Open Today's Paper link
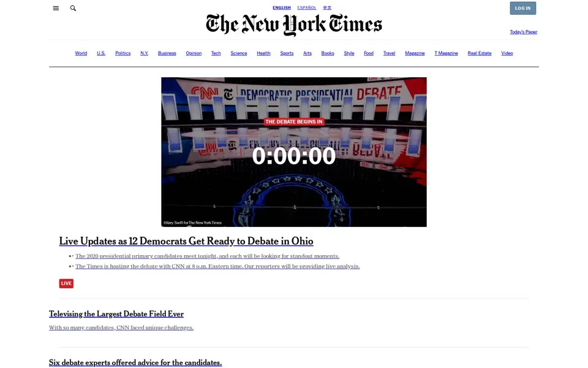Viewport: 588px width, 368px height. [x=524, y=32]
